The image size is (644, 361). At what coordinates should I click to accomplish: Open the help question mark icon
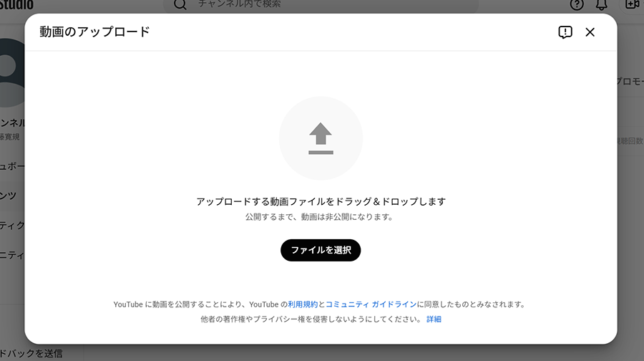[577, 4]
